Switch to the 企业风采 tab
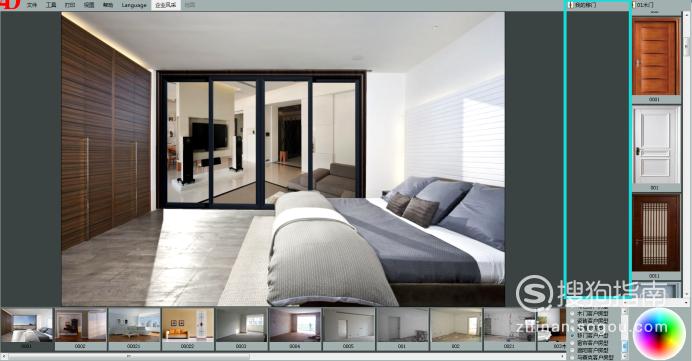This screenshot has width=692, height=361. pos(165,5)
